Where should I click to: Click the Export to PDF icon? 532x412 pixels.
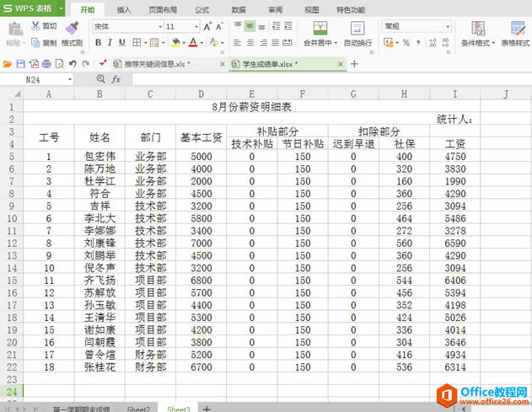point(34,64)
